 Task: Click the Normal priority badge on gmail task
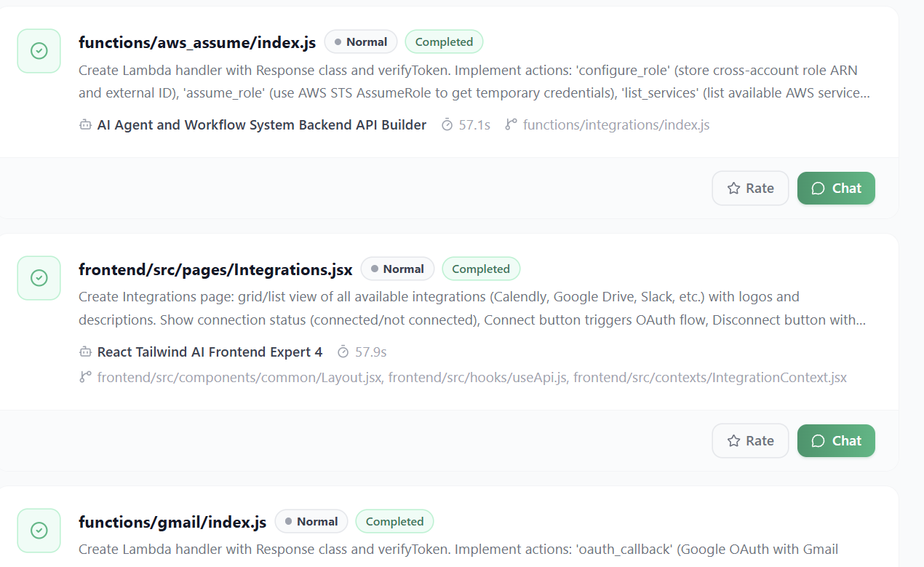click(311, 522)
